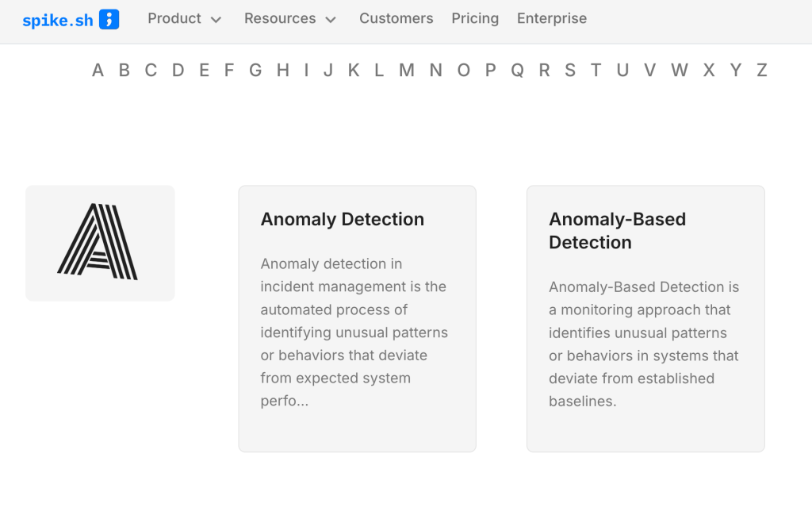This screenshot has height=511, width=812.
Task: Go to the Pricing page
Action: coord(475,18)
